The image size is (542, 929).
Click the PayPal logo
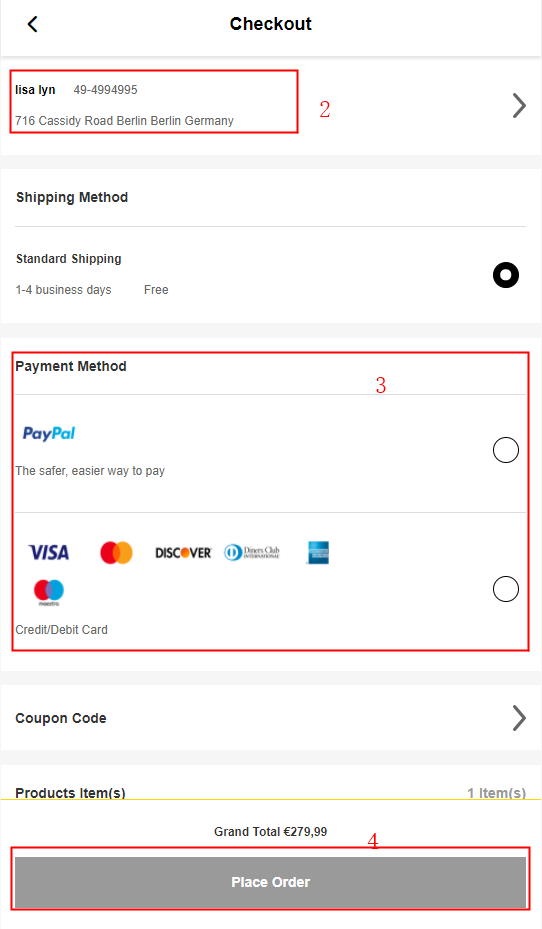[x=49, y=434]
